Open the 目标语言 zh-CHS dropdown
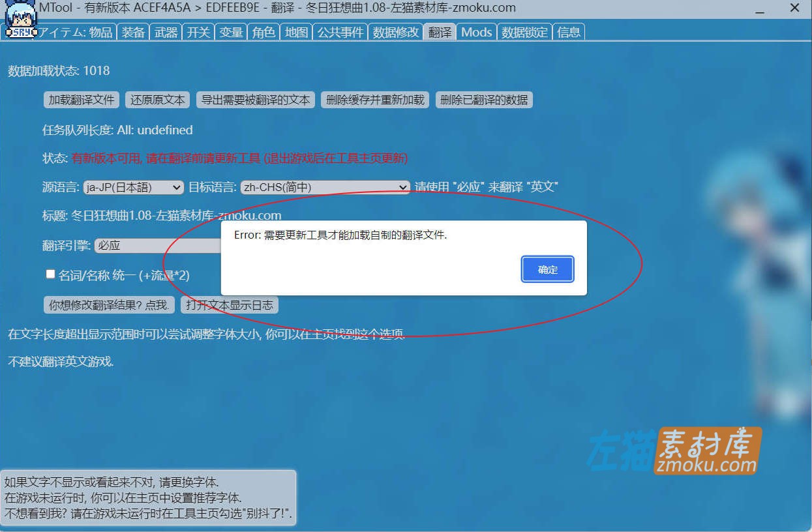812x532 pixels. (326, 186)
